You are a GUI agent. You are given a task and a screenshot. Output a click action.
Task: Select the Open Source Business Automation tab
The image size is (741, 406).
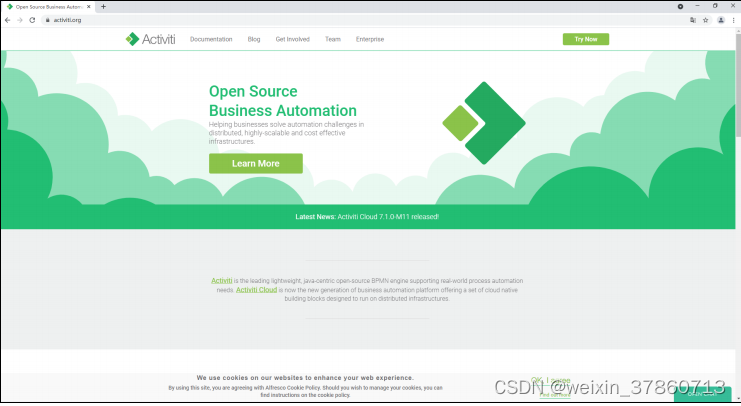(47, 7)
